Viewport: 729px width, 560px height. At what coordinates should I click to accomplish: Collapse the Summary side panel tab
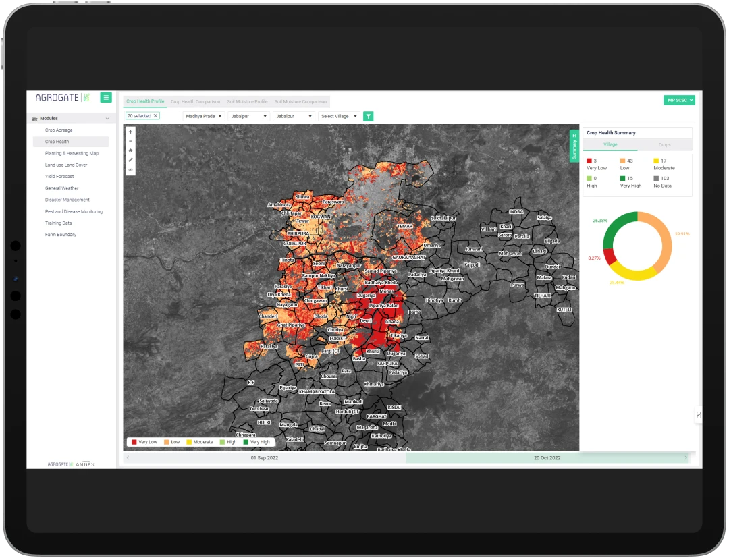(x=574, y=146)
